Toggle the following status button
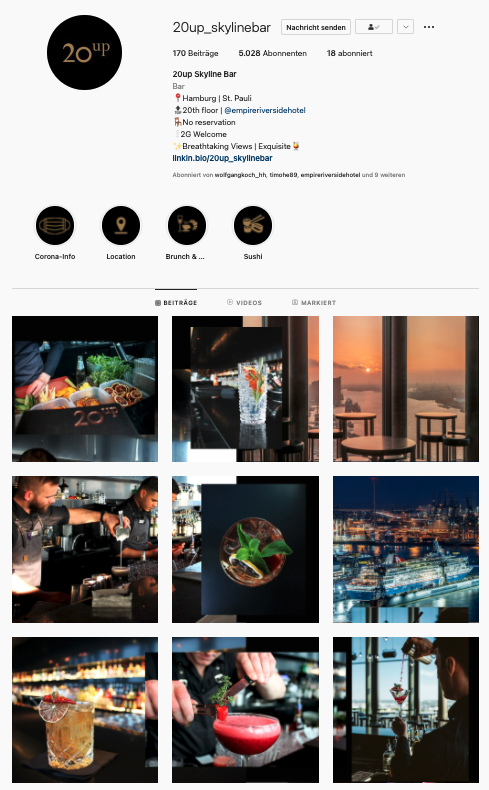 click(x=374, y=27)
